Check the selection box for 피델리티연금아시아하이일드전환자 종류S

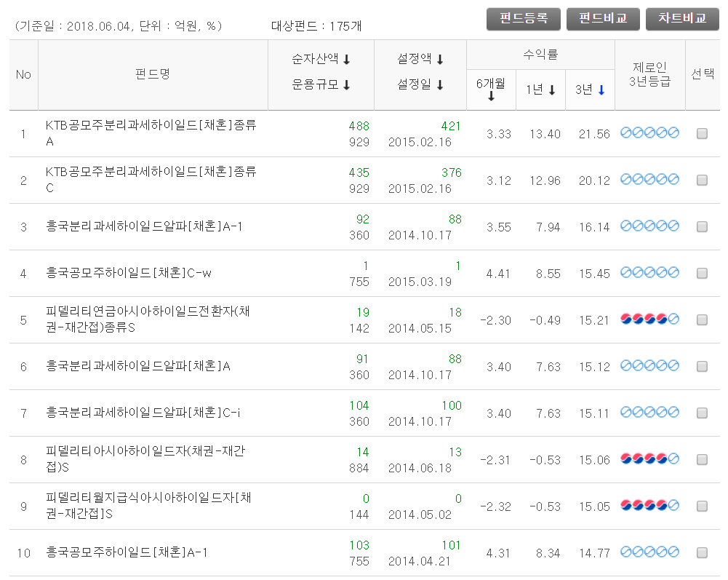tap(701, 319)
